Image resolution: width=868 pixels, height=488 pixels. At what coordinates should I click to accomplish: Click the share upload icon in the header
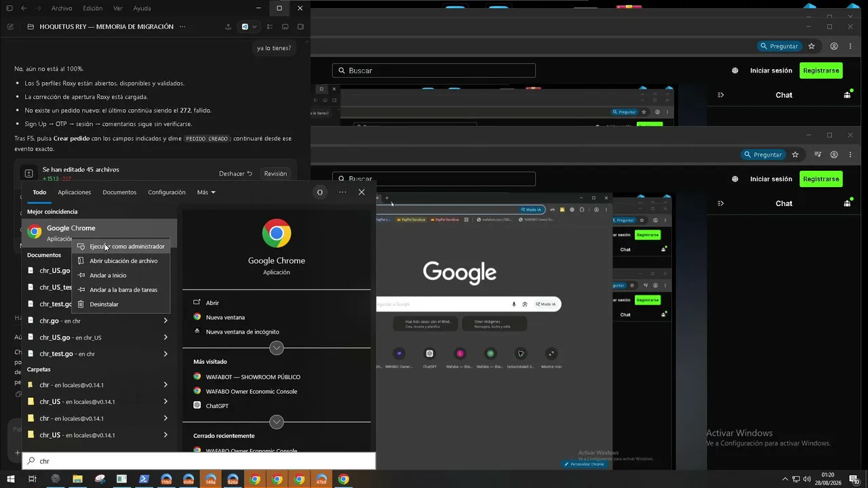(228, 27)
